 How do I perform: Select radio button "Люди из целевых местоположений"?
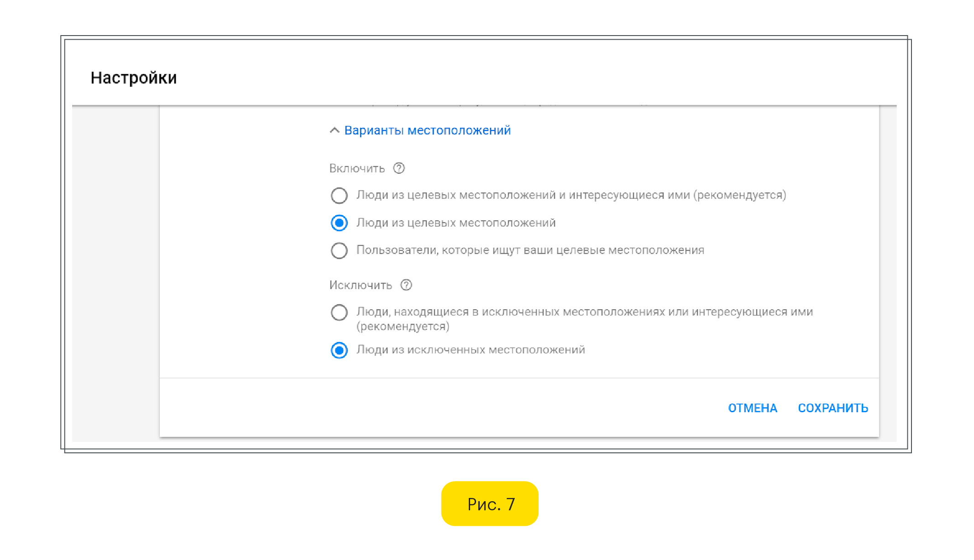point(339,223)
